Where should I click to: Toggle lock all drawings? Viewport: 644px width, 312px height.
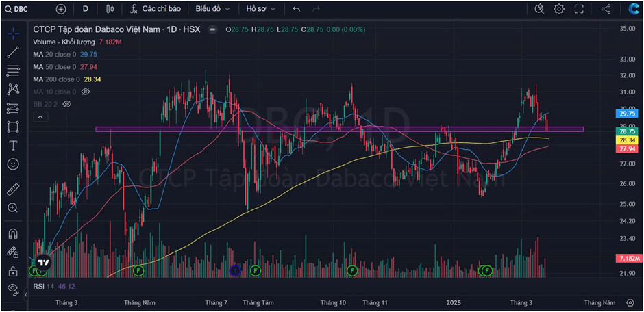tap(13, 271)
